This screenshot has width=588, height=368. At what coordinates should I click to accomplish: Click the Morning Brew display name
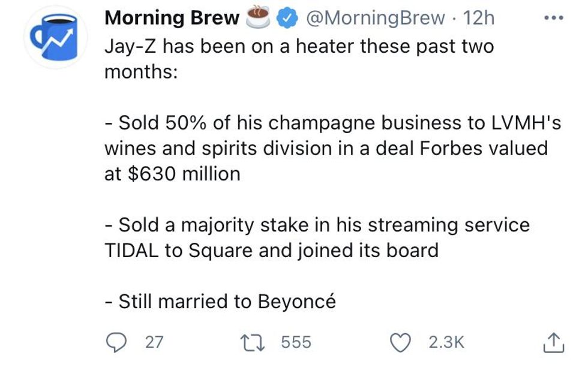pos(172,18)
